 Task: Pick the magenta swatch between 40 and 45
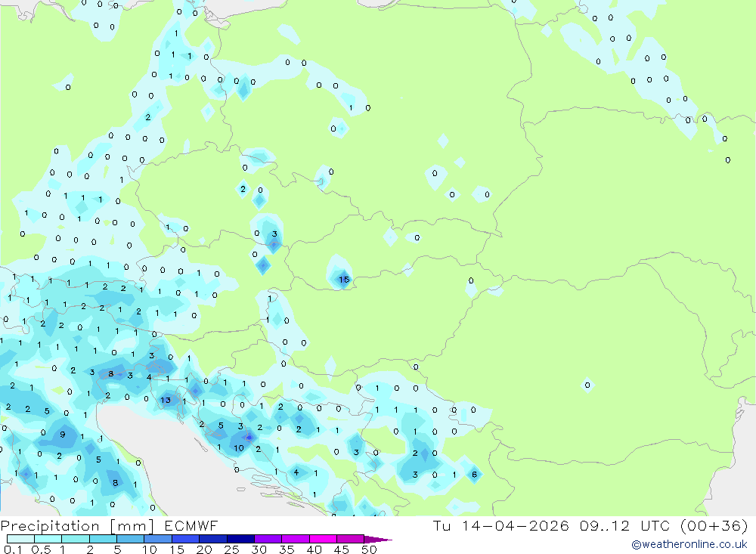tap(323, 539)
